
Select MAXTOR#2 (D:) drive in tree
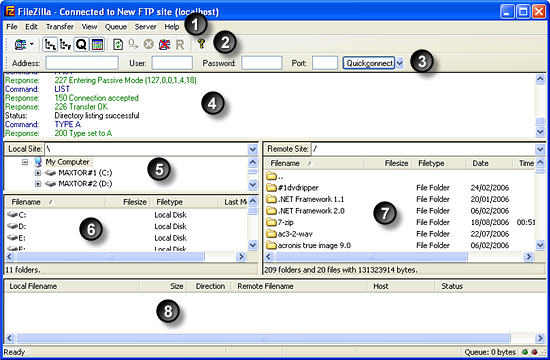point(85,184)
